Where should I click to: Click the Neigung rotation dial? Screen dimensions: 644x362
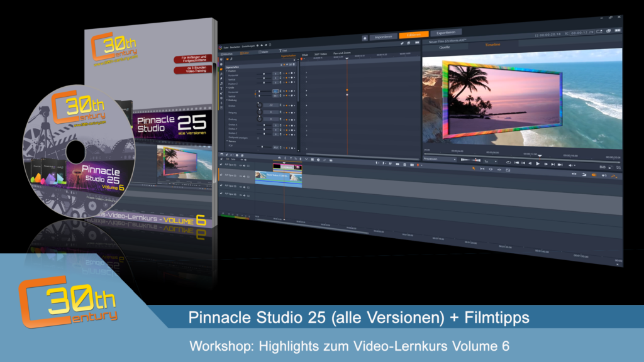[x=259, y=112]
